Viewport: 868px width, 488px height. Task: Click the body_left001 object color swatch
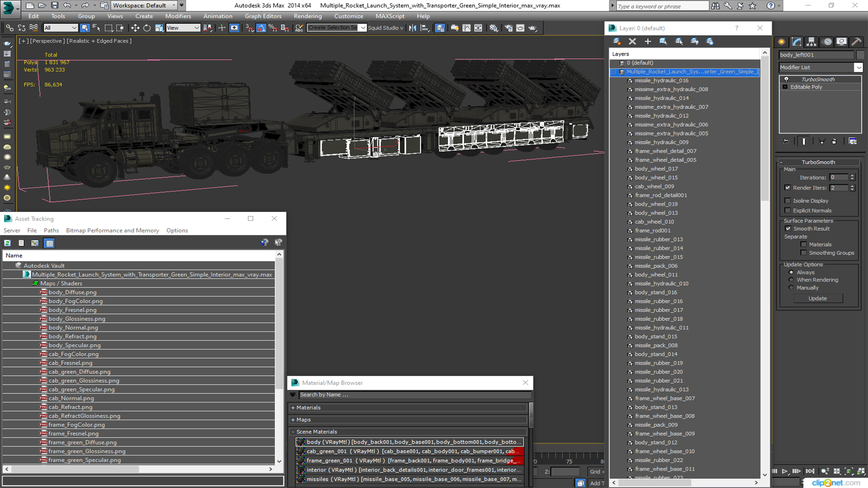coord(860,55)
